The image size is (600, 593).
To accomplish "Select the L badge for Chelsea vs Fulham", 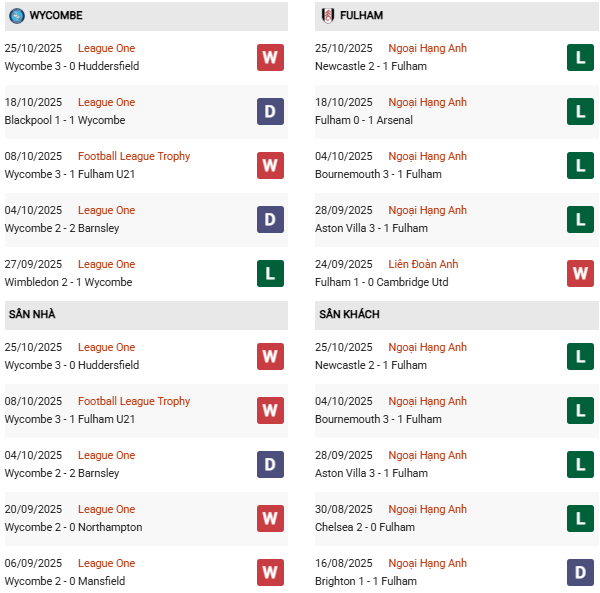I will coord(580,518).
